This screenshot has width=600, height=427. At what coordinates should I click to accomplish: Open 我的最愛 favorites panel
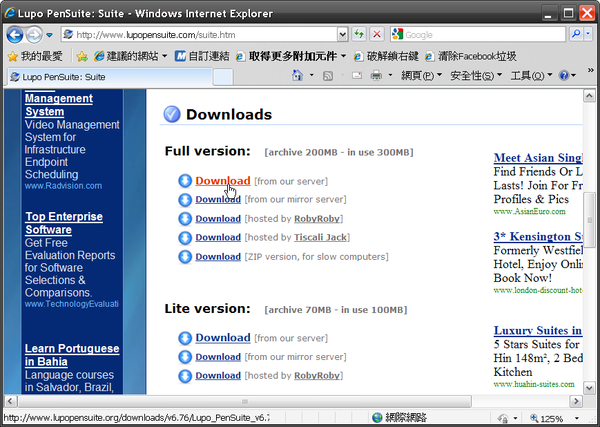pyautogui.click(x=35, y=57)
